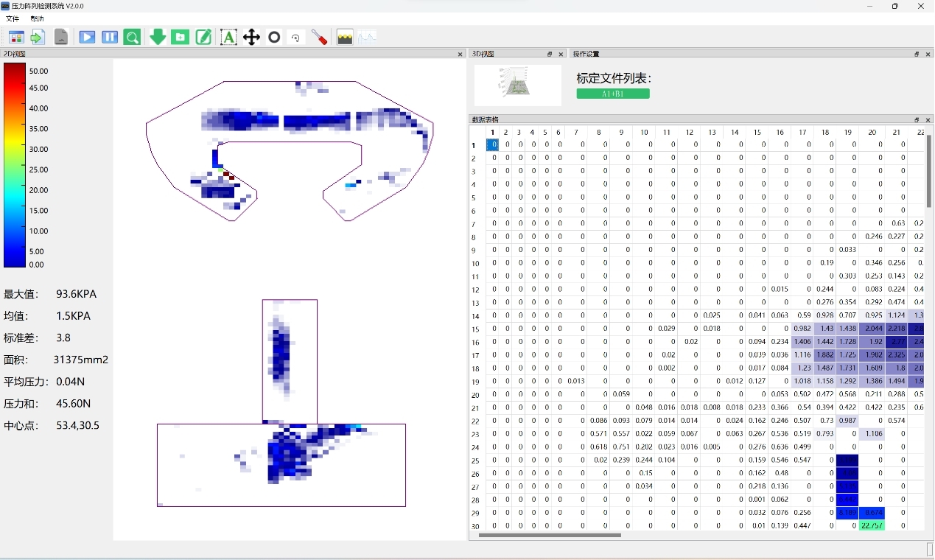Image resolution: width=935 pixels, height=560 pixels.
Task: Click the blue Play button in toolbar
Action: tap(87, 37)
